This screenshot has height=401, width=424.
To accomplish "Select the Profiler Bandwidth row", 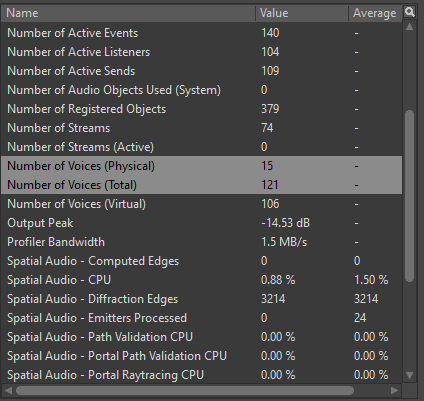I will pos(202,242).
